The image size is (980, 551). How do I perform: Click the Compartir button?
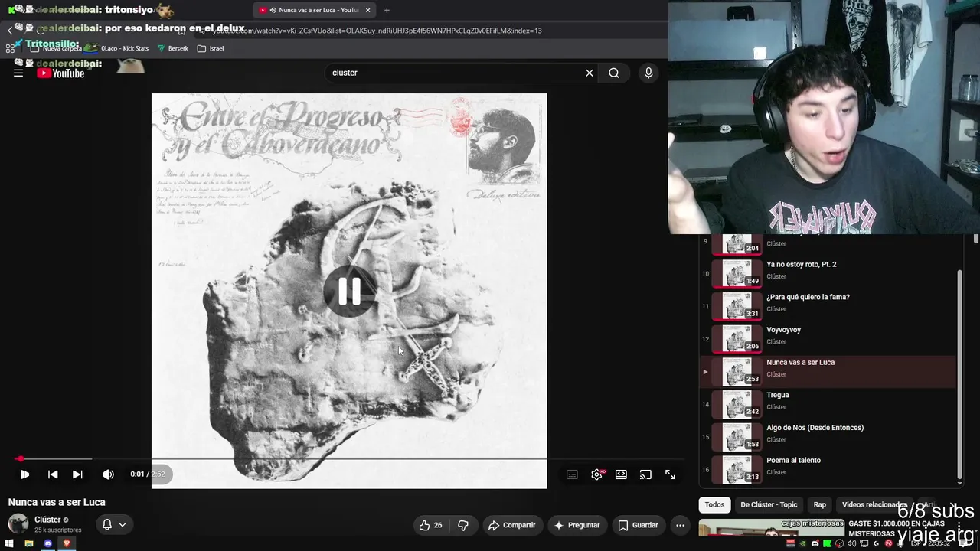pyautogui.click(x=511, y=525)
